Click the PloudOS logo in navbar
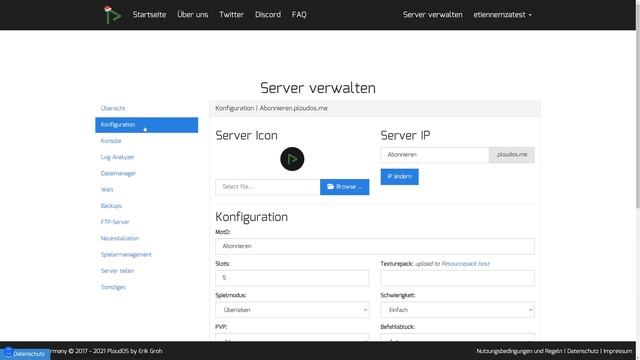 point(112,15)
